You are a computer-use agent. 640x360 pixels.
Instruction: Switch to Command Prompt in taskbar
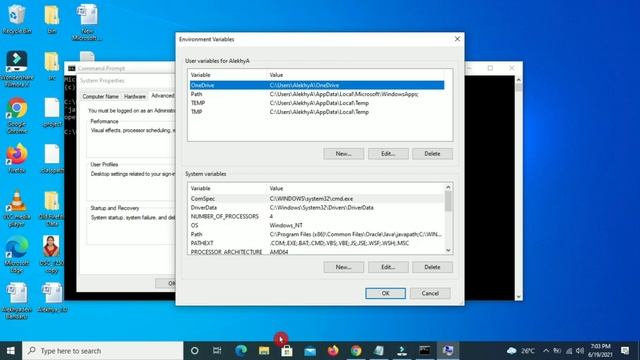pos(424,351)
